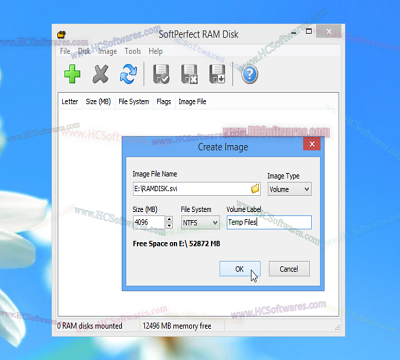Image resolution: width=400 pixels, height=360 pixels.
Task: Maximize the SoftPerfect RAM Disk window
Action: pos(309,32)
